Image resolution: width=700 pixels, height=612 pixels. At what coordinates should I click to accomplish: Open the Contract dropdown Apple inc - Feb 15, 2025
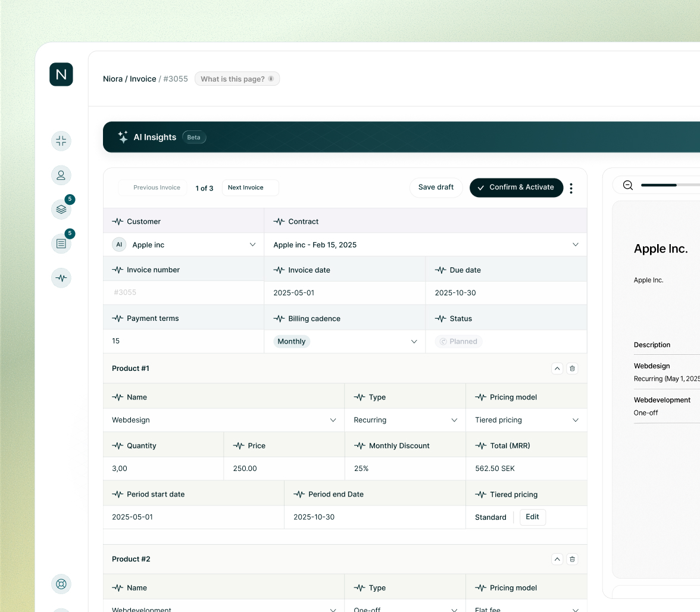(x=426, y=245)
